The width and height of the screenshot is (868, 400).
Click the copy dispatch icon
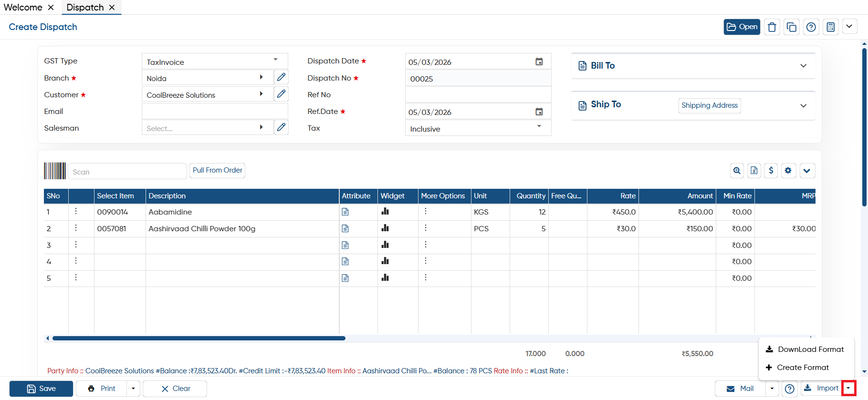click(x=791, y=27)
